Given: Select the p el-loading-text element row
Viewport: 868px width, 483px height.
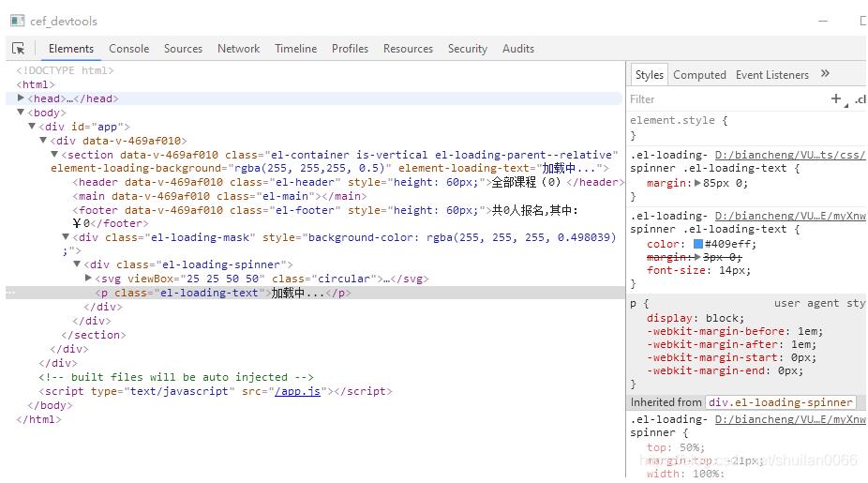Looking at the screenshot, I should pos(315,293).
